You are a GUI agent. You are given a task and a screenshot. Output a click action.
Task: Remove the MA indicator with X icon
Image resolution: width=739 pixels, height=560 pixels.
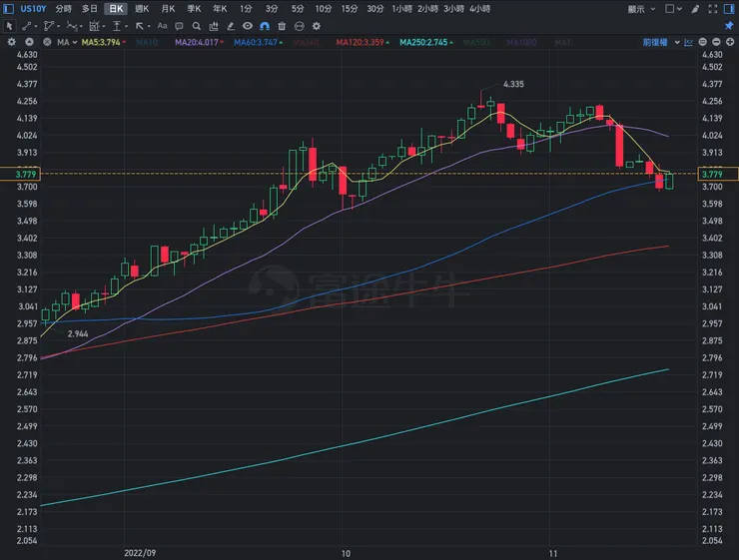(x=47, y=42)
